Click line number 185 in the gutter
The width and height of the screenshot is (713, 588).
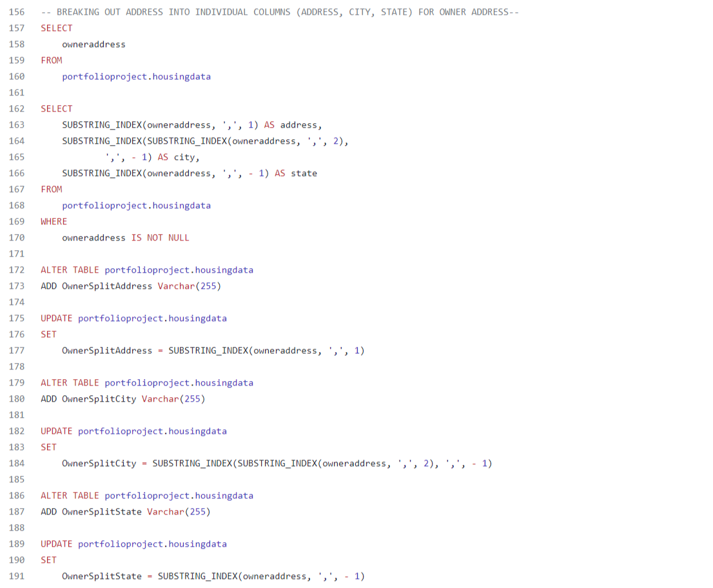click(17, 479)
